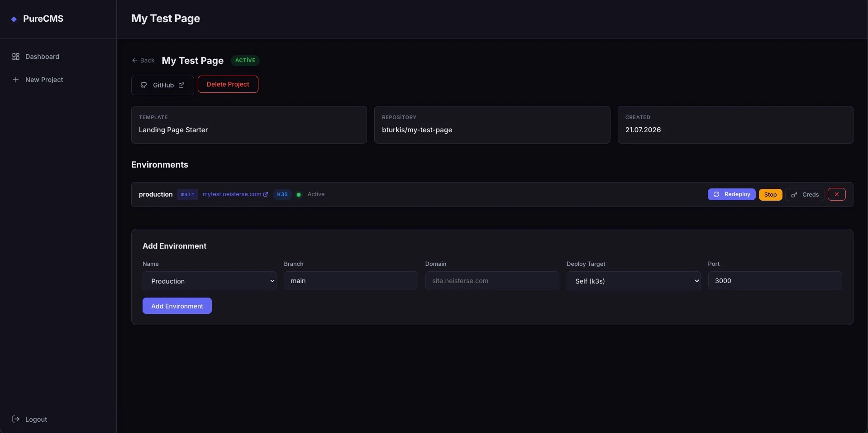
Task: Click the Port field label
Action: point(714,264)
